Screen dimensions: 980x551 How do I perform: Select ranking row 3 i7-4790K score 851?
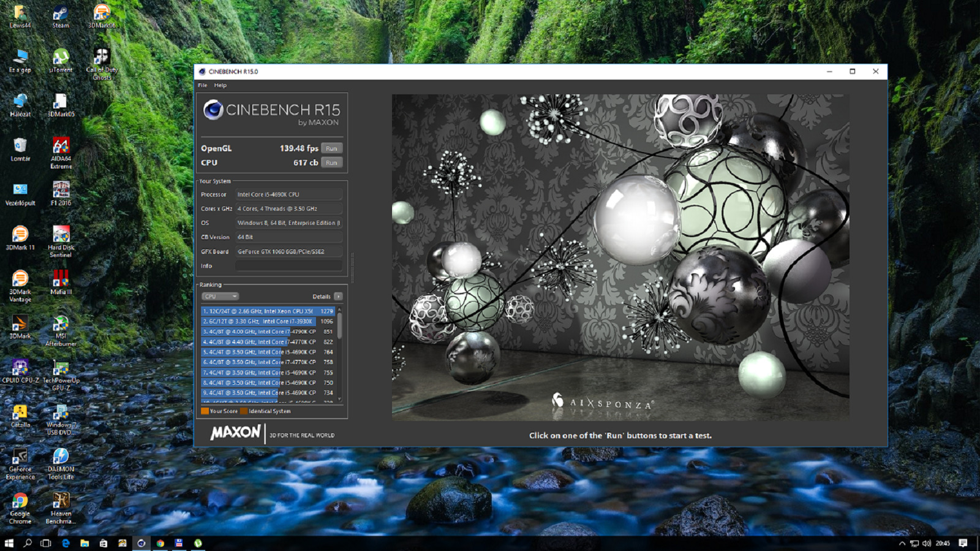[x=268, y=332]
